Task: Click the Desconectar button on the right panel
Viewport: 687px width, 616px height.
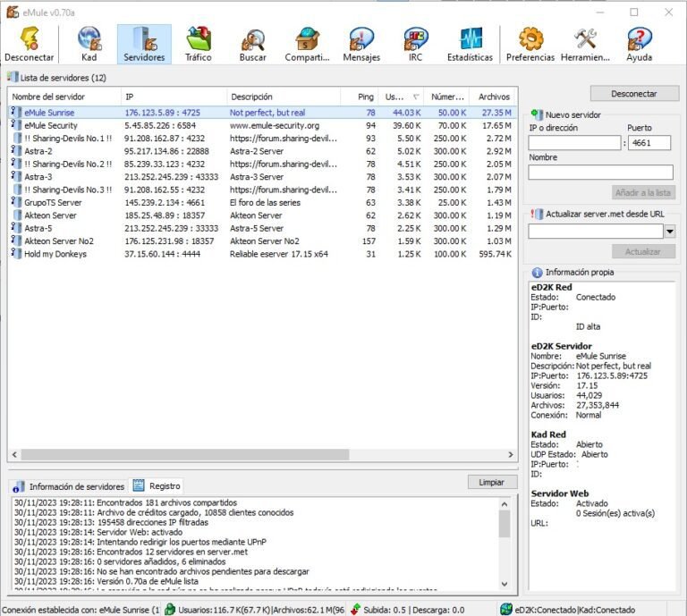Action: tap(634, 94)
